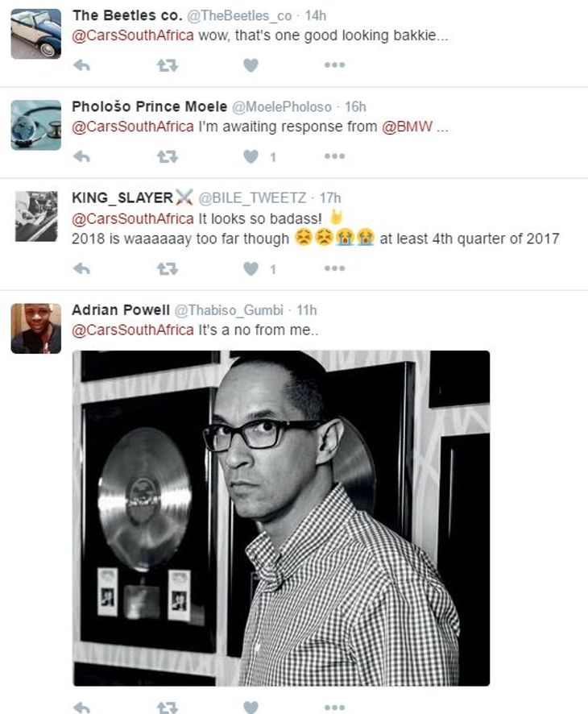The width and height of the screenshot is (588, 714).
Task: Open @TheBeetles_co profile handle
Action: tap(239, 15)
